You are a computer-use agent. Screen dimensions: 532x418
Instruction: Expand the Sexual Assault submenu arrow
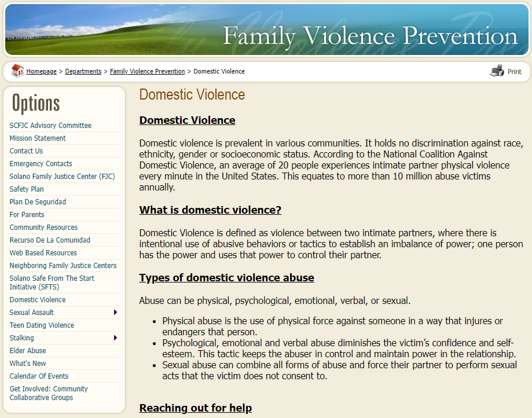115,313
